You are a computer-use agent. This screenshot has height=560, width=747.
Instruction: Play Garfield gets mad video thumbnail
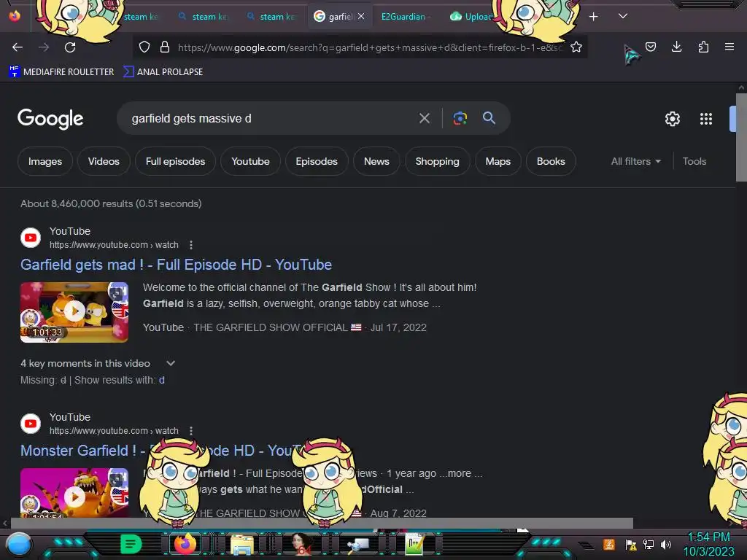(x=74, y=312)
